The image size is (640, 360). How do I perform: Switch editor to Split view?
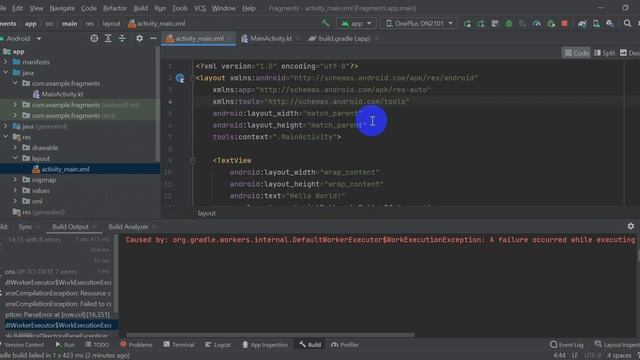pos(604,53)
